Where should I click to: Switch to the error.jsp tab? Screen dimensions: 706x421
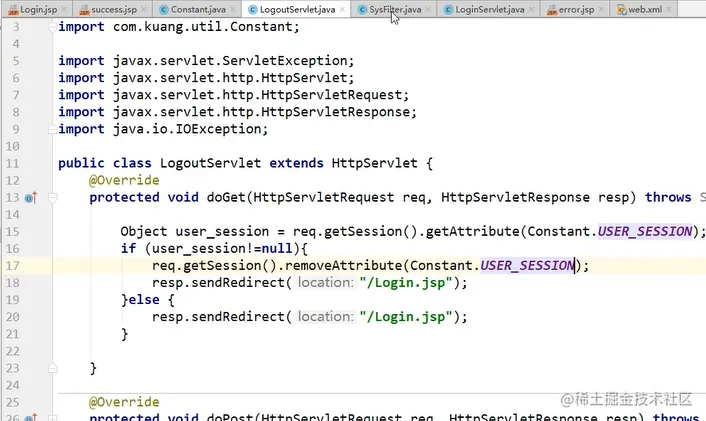pyautogui.click(x=576, y=9)
